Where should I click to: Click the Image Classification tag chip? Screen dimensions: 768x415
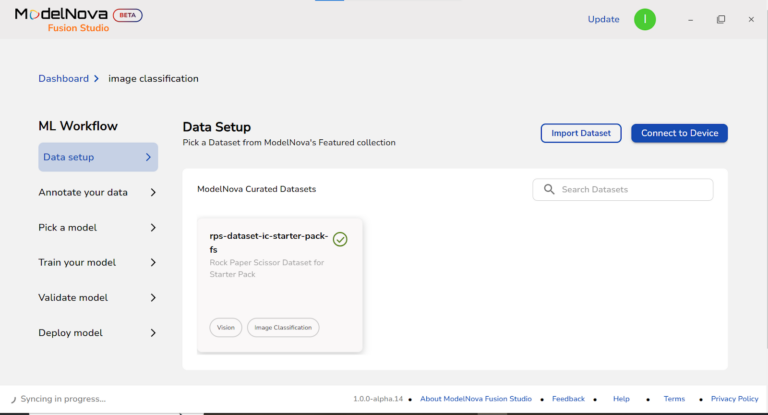(x=283, y=327)
